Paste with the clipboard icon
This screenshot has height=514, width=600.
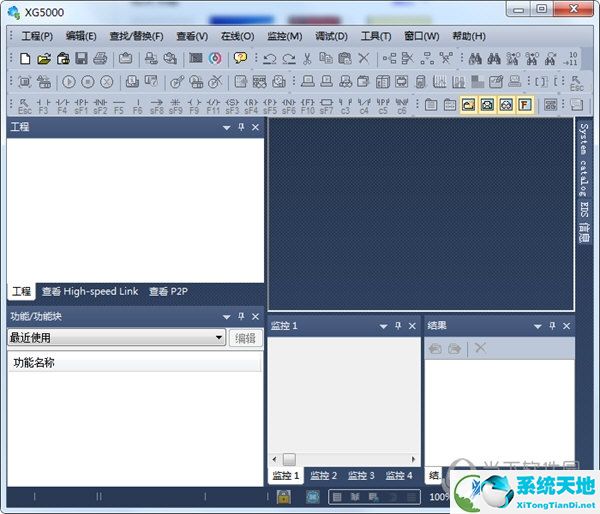(345, 59)
